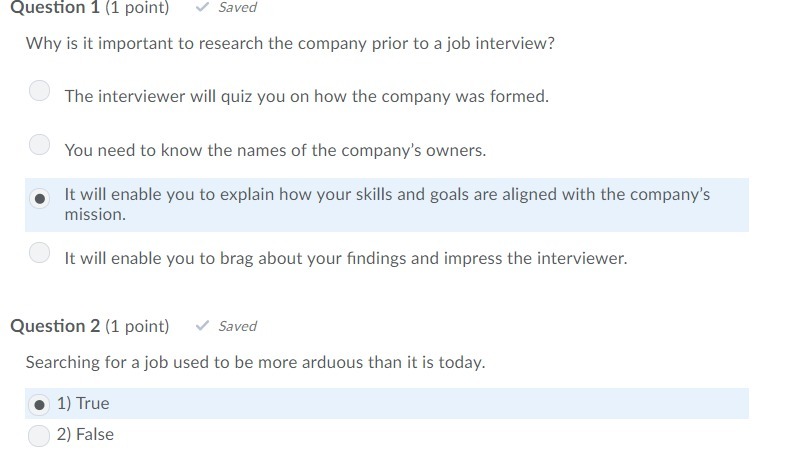Select radio button for 'interviewer will quiz you' answer
This screenshot has width=794, height=474.
[39, 91]
